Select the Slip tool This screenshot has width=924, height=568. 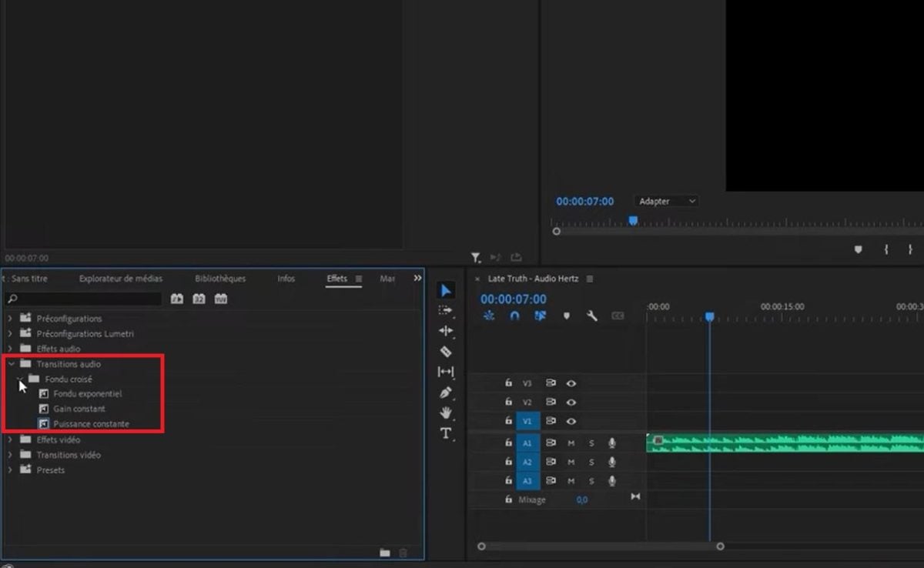(x=446, y=372)
